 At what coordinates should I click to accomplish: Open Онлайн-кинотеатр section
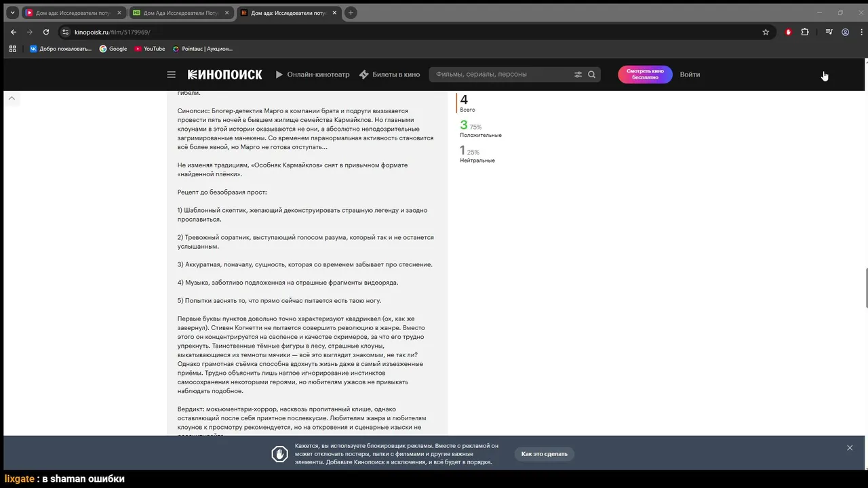click(313, 75)
